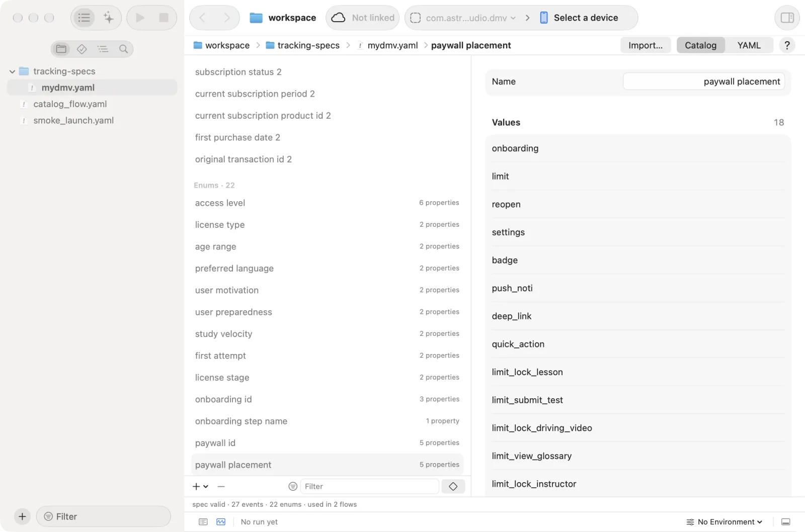The width and height of the screenshot is (805, 532).
Task: Click the tracking-specs breadcrumb
Action: coord(302,45)
